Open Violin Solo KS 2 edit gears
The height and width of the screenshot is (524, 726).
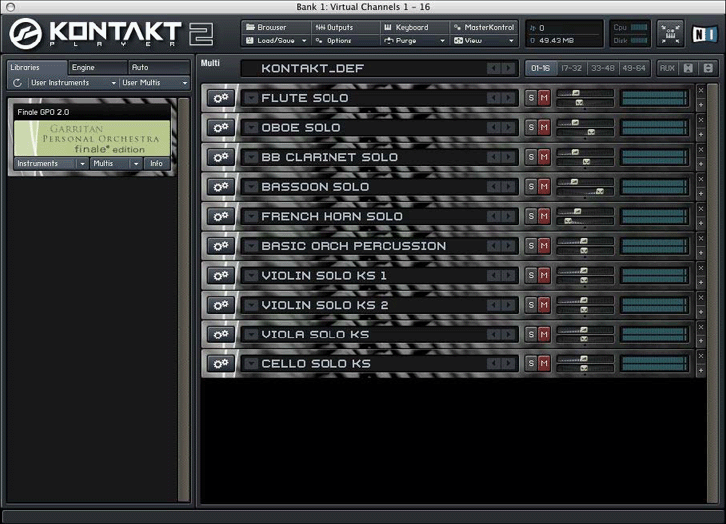[x=220, y=306]
